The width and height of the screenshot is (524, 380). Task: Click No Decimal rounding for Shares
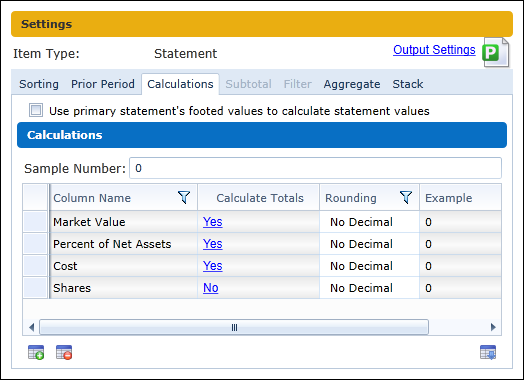click(x=370, y=288)
